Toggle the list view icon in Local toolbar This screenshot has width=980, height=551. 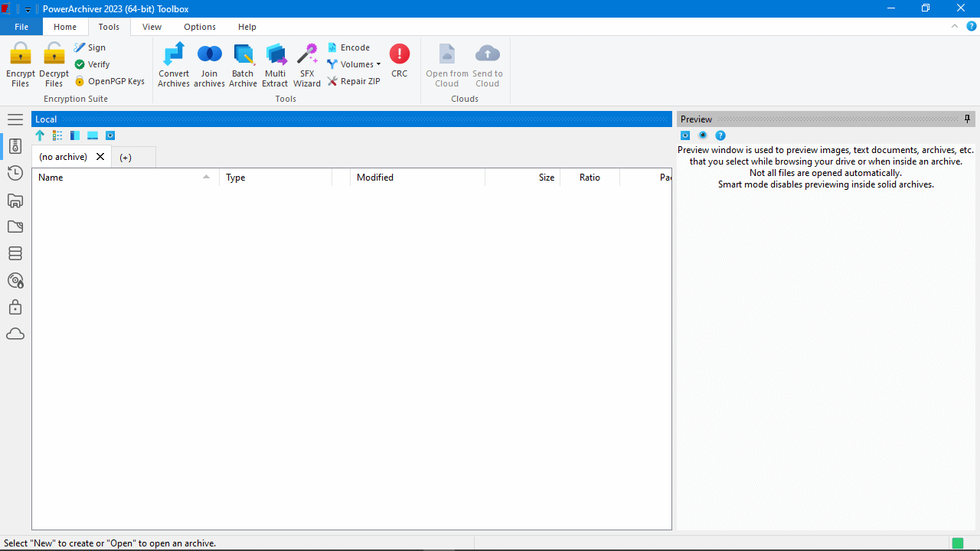(57, 135)
